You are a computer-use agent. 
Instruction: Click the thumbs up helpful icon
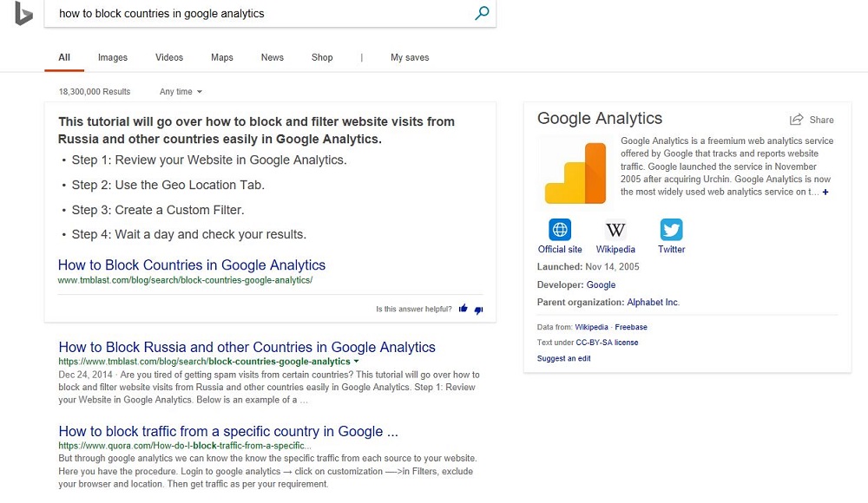(464, 309)
